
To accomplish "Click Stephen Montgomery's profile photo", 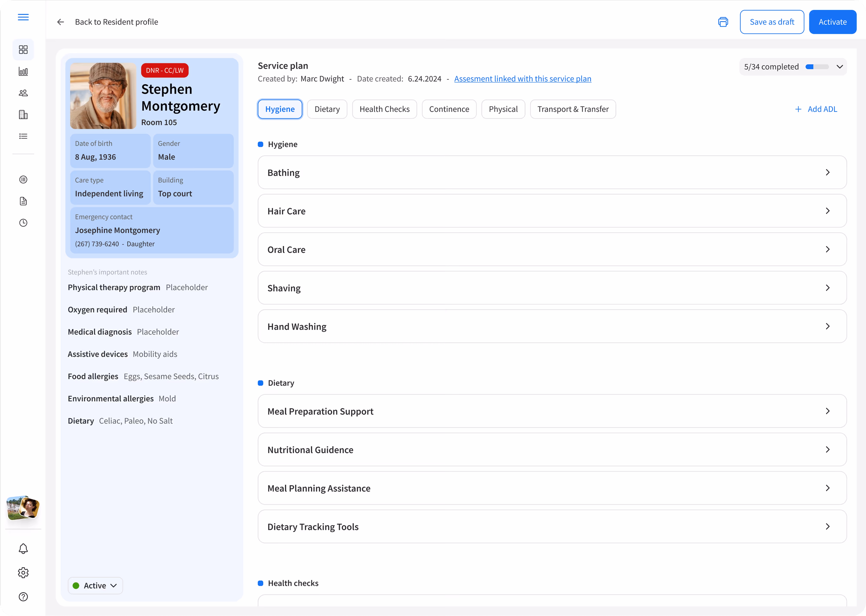I will pyautogui.click(x=103, y=96).
